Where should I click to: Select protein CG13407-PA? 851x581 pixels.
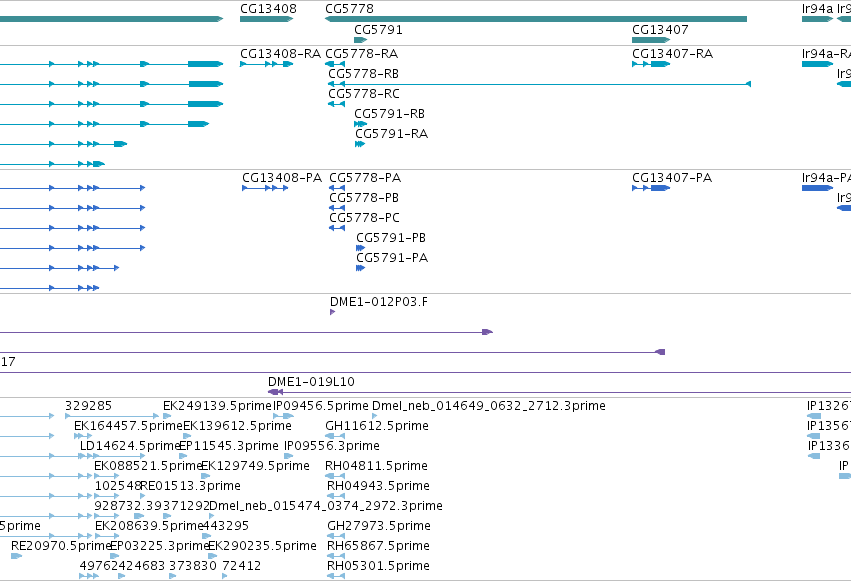coord(672,178)
